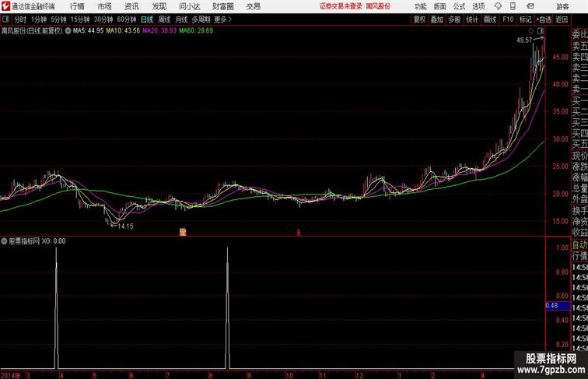The height and width of the screenshot is (379, 588).
Task: Switch to 15分钟 chart period
Action: click(80, 19)
